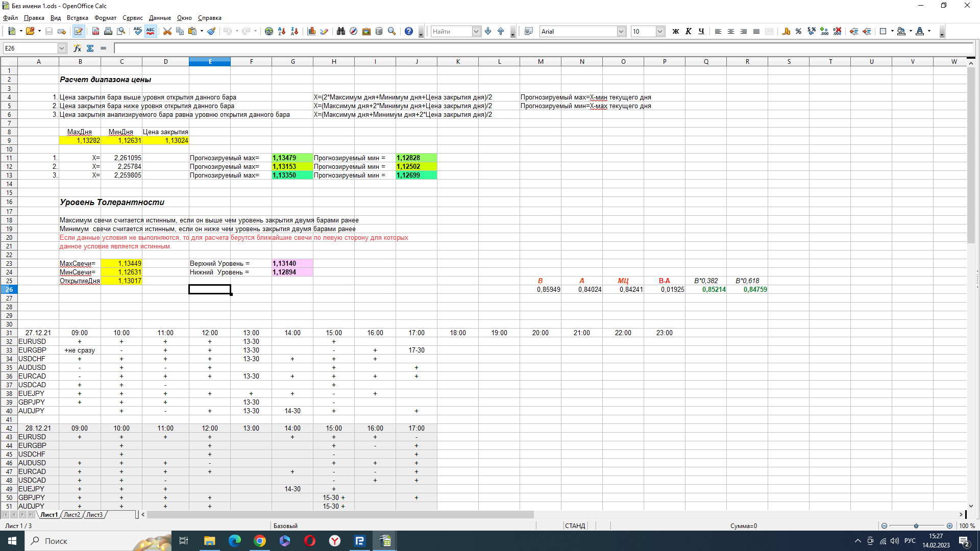The width and height of the screenshot is (980, 551).
Task: Toggle italic К formatting
Action: (689, 32)
